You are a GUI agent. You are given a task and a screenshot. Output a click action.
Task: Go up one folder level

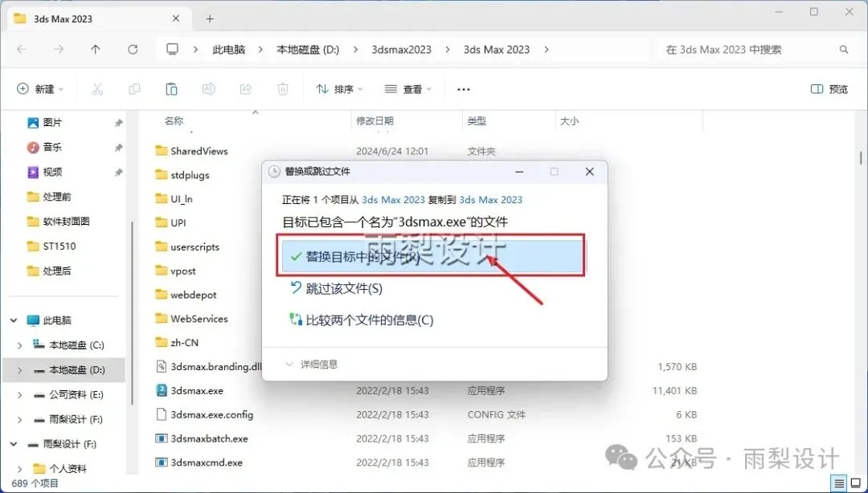(96, 50)
